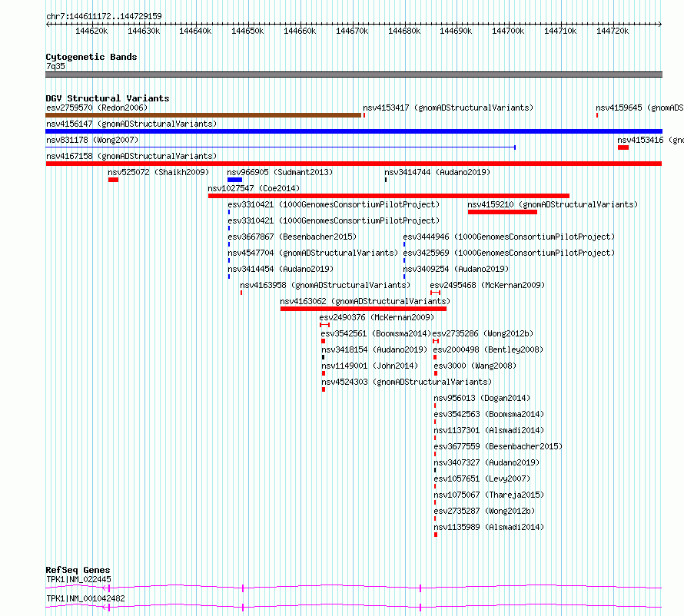Open nsv4163958 gnomAD variant label
The height and width of the screenshot is (616, 684).
point(325,285)
